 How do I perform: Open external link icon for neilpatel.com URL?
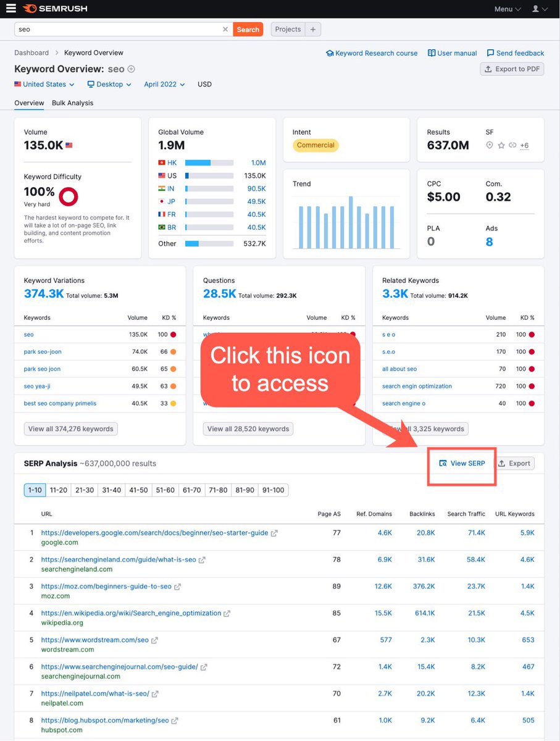pos(155,693)
